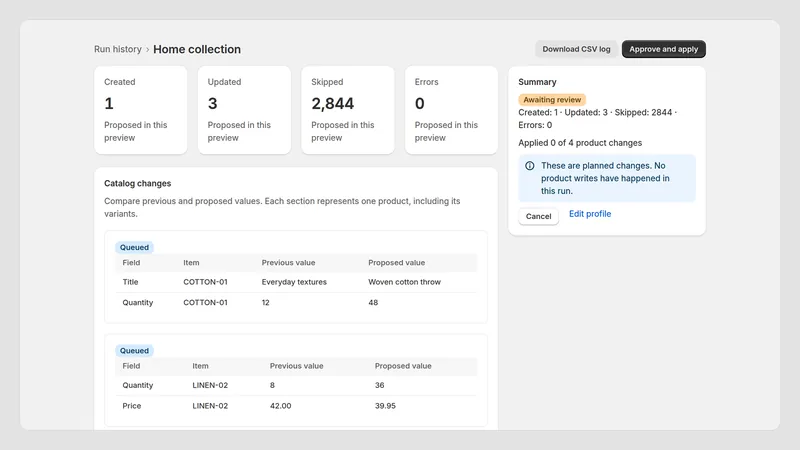Click previous value Everyday textures
The width and height of the screenshot is (800, 450).
click(294, 282)
